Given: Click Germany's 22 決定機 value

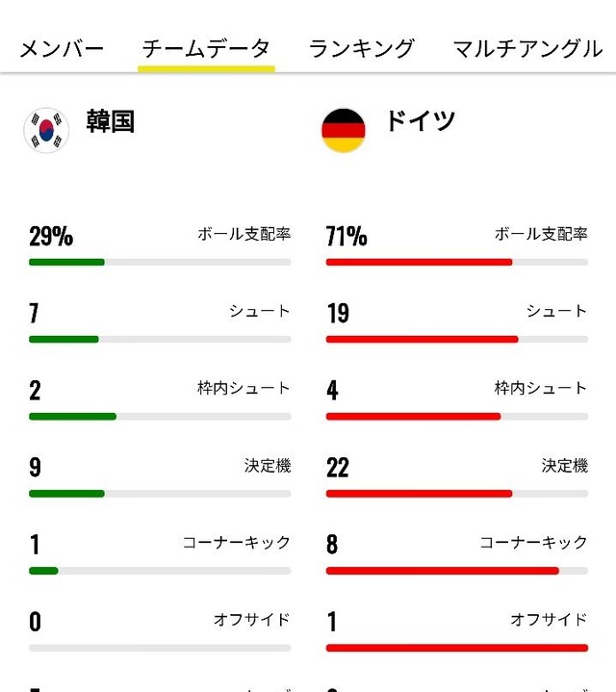Looking at the screenshot, I should [x=338, y=468].
